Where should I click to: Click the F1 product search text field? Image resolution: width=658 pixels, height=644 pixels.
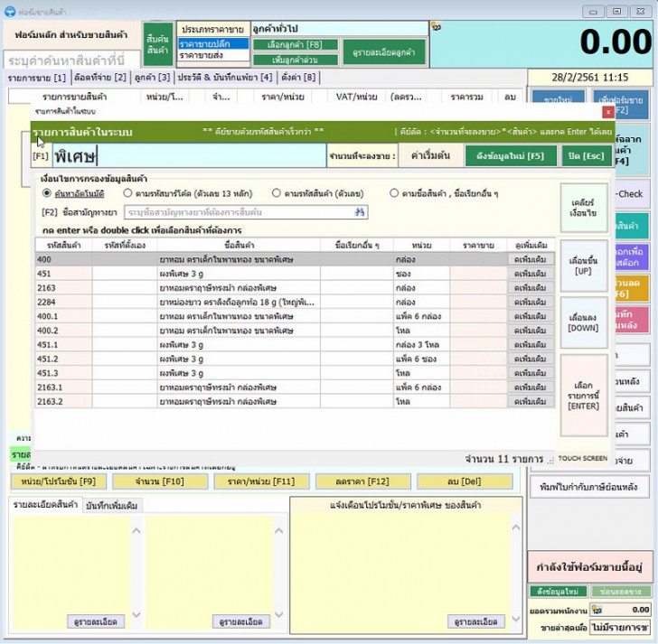188,156
